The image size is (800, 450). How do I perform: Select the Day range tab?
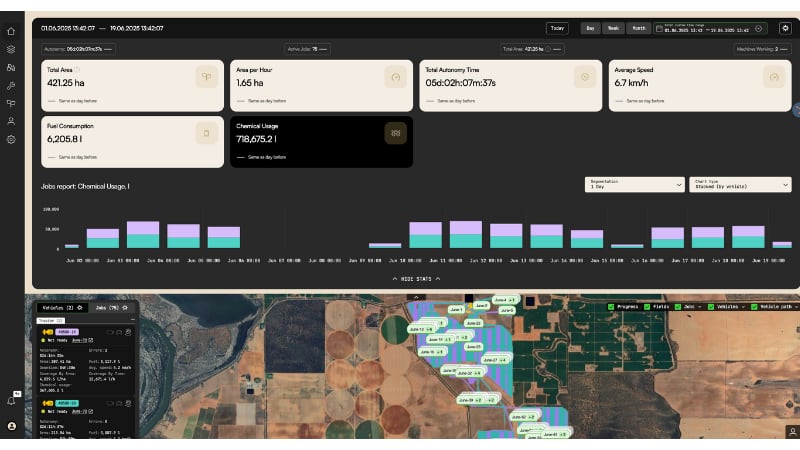pos(590,29)
